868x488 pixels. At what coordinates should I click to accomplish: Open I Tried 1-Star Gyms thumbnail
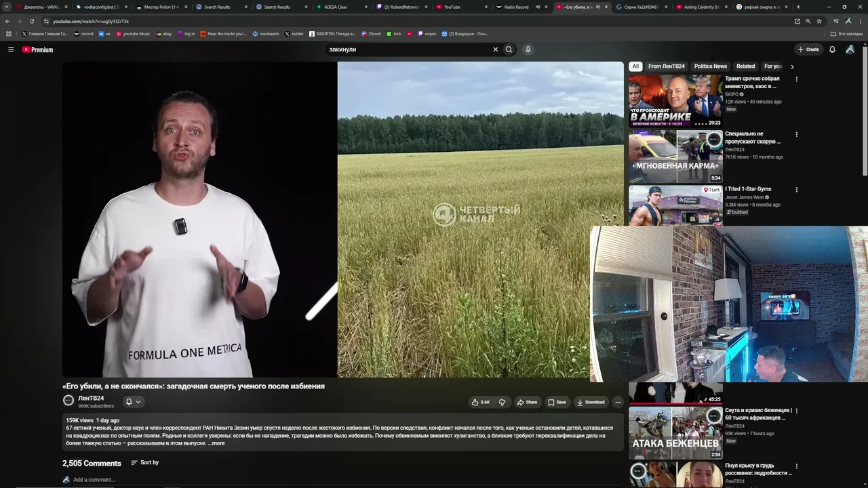[x=675, y=205]
